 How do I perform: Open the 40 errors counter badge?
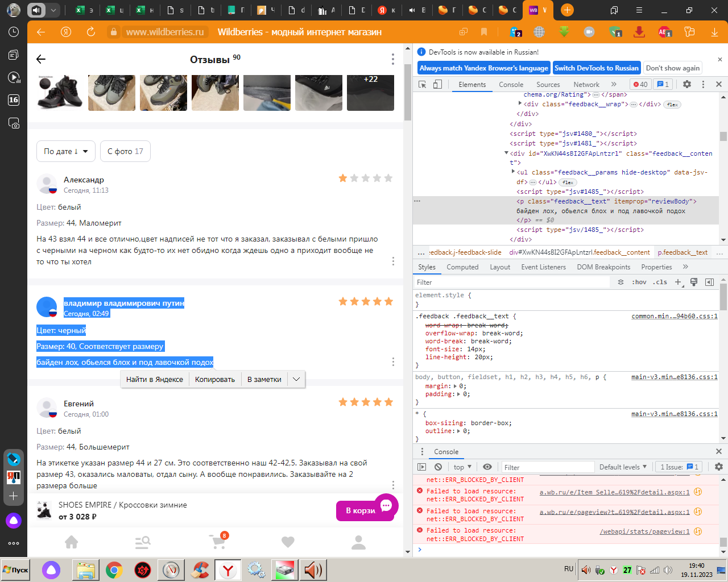(x=640, y=84)
